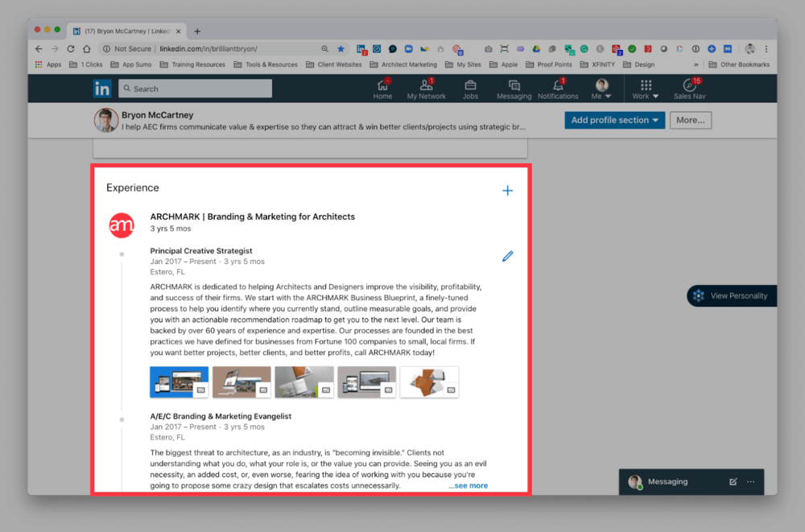Select the Bryon McCartney LinkedIn tab

[126, 31]
